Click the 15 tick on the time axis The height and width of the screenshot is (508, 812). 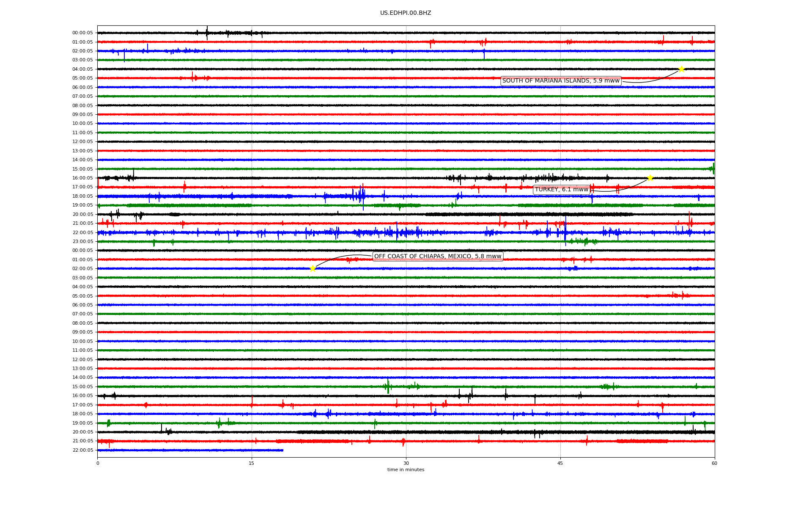click(x=252, y=463)
